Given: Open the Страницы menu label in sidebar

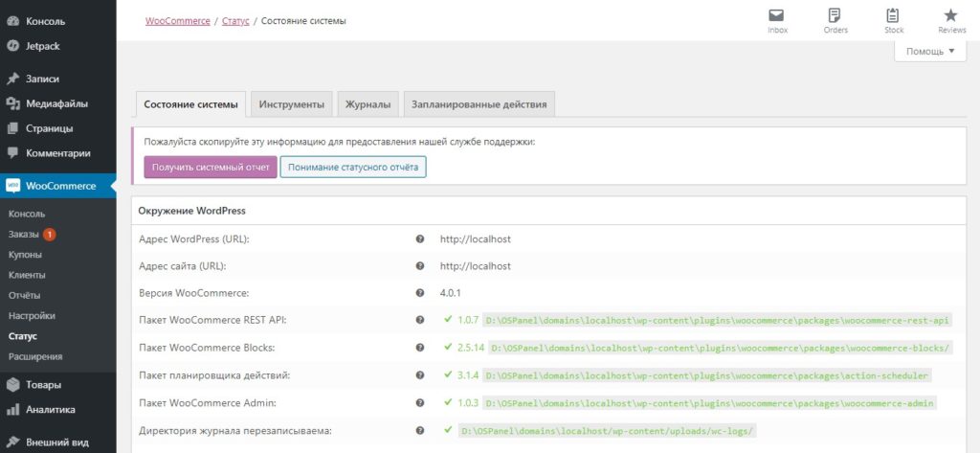Looking at the screenshot, I should tap(50, 128).
